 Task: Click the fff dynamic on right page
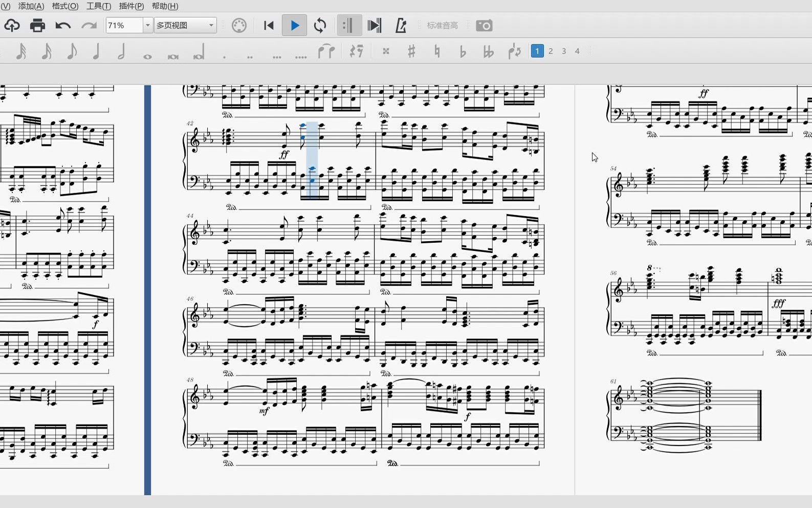(779, 303)
